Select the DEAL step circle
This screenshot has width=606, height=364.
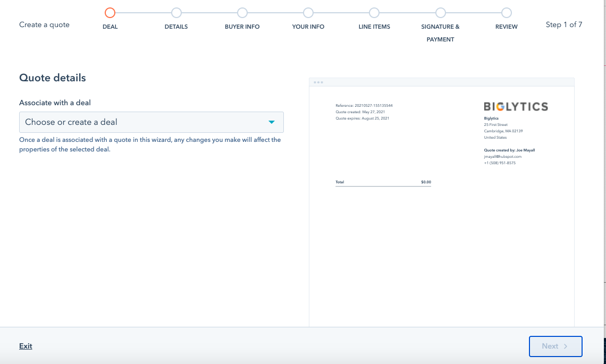pos(110,13)
